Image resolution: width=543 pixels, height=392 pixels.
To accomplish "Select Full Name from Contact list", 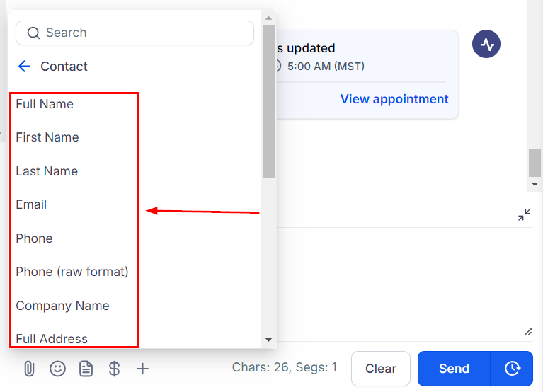I will 45,104.
